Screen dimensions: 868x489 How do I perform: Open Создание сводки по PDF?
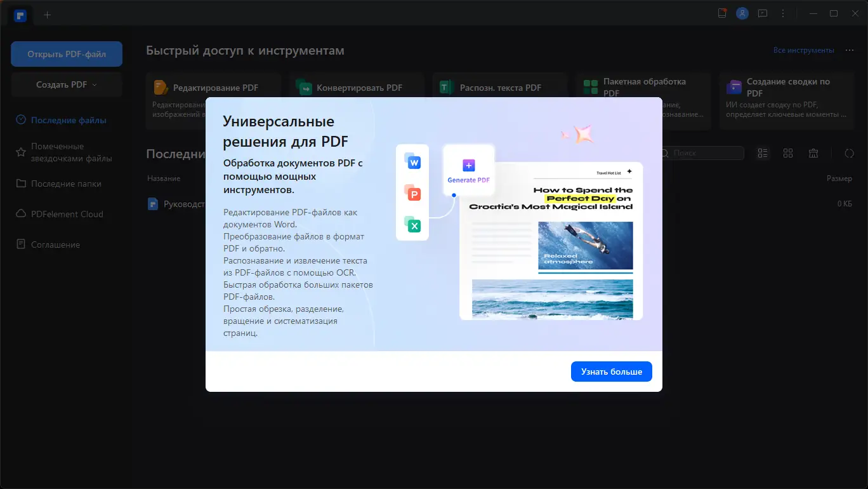point(786,87)
